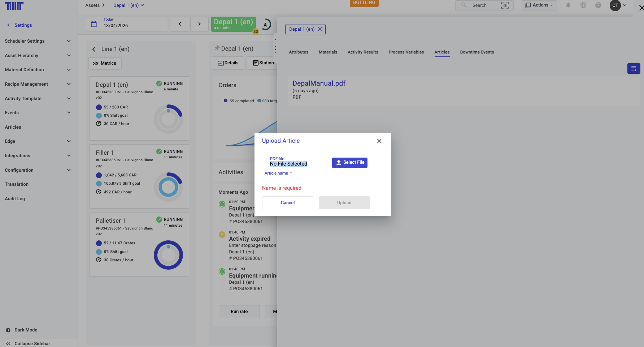Viewport: 644px width, 347px height.
Task: Go to the previous day arrow
Action: 180,24
